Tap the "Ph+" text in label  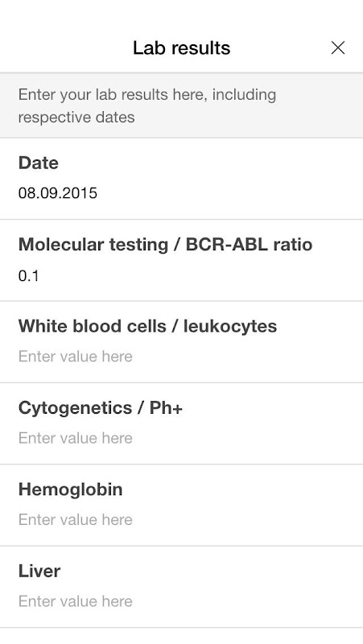[166, 408]
